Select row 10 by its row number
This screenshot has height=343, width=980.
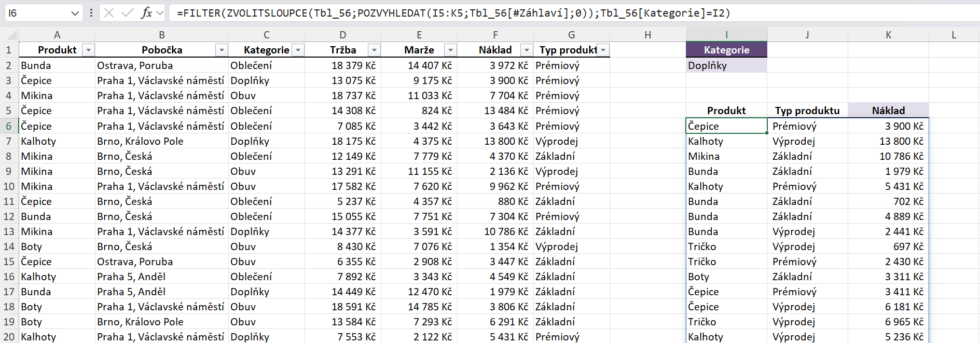9,186
